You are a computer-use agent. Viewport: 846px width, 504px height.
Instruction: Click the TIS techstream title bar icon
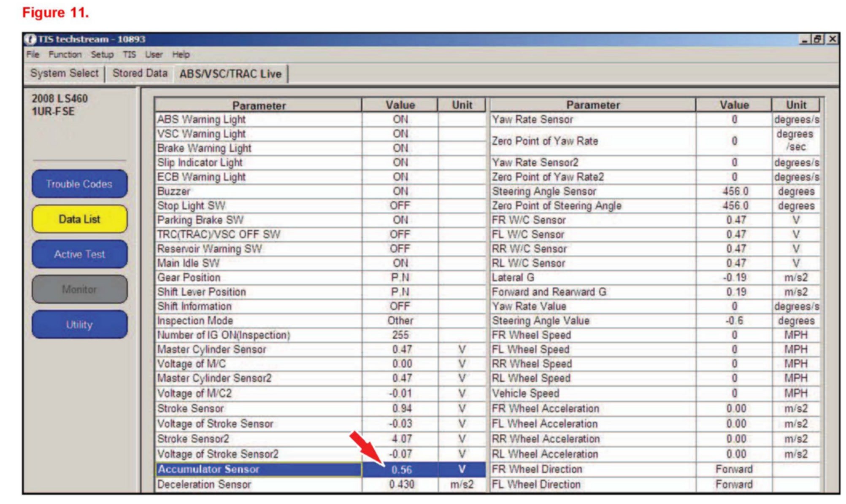point(30,40)
